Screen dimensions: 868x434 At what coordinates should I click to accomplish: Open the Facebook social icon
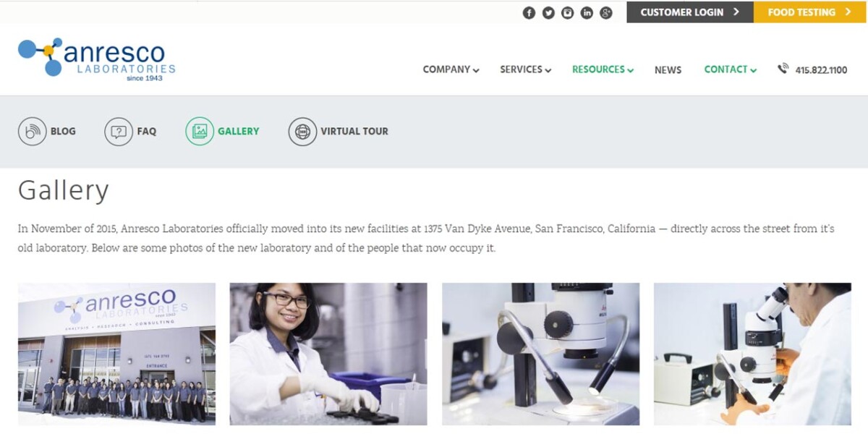tap(529, 12)
